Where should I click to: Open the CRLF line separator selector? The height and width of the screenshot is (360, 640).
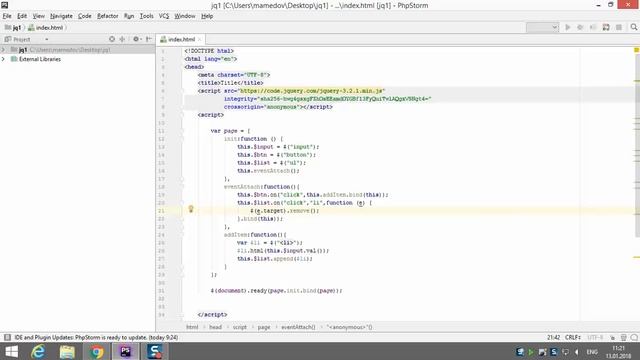point(573,337)
